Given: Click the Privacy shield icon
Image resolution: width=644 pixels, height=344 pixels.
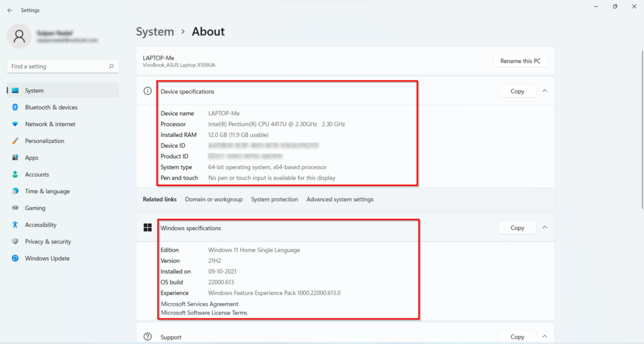Looking at the screenshot, I should pyautogui.click(x=15, y=241).
